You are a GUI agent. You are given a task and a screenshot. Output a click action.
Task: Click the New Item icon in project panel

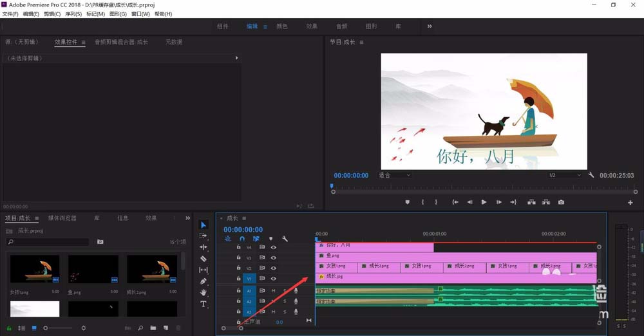click(x=166, y=328)
